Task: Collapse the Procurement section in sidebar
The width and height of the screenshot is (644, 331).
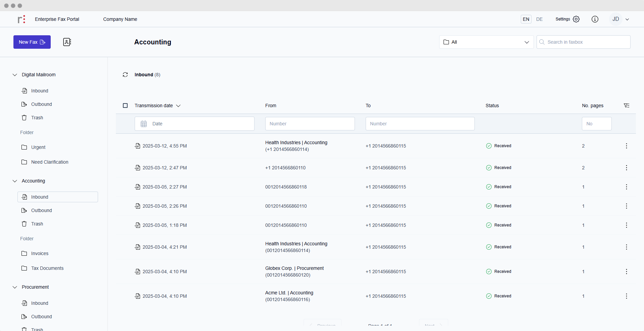Action: tap(15, 287)
